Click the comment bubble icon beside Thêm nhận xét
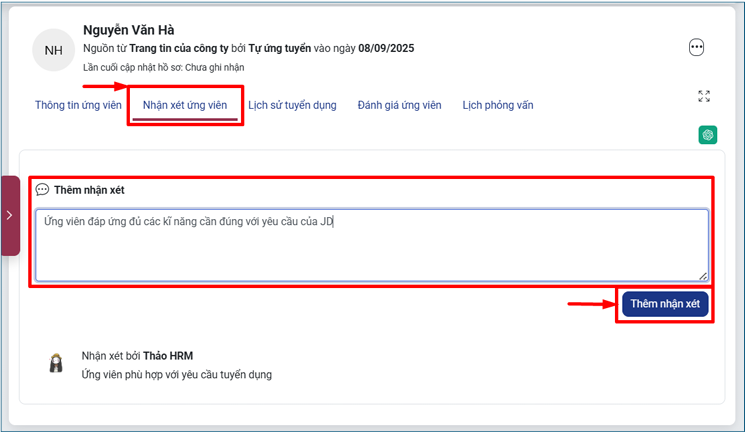The image size is (745, 432). click(42, 190)
